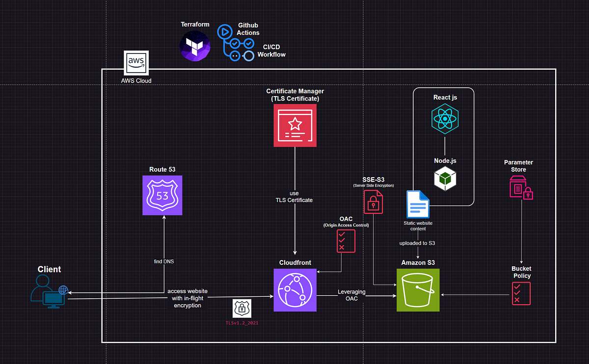The height and width of the screenshot is (364, 589).
Task: Click the Leveraging OAC connection label
Action: 351,295
